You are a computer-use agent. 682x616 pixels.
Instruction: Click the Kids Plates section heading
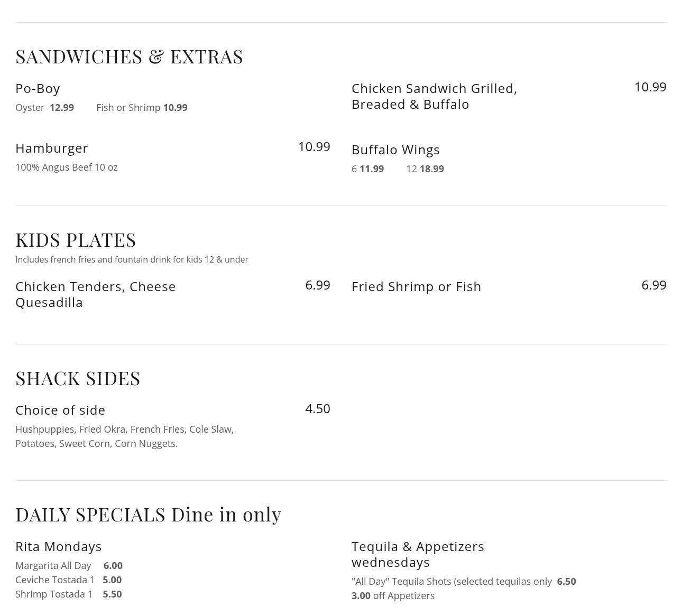coord(76,240)
